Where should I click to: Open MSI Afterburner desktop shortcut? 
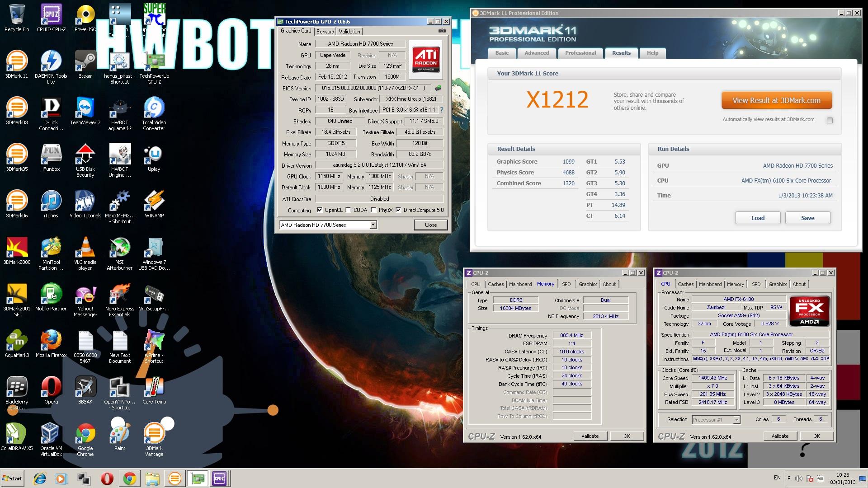click(x=120, y=253)
